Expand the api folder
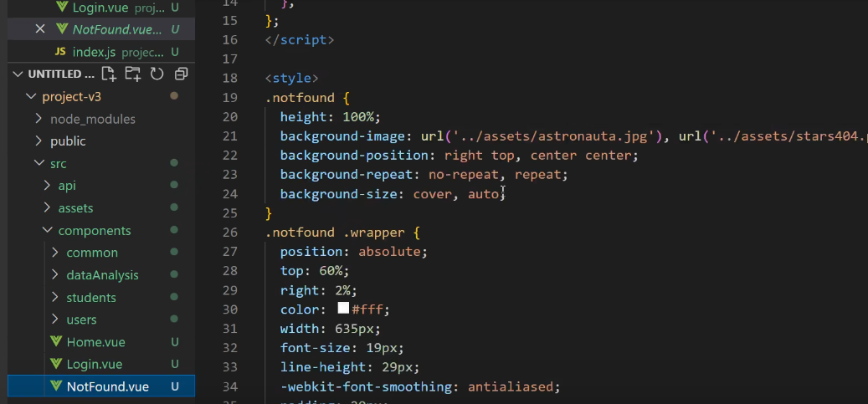 [x=47, y=186]
